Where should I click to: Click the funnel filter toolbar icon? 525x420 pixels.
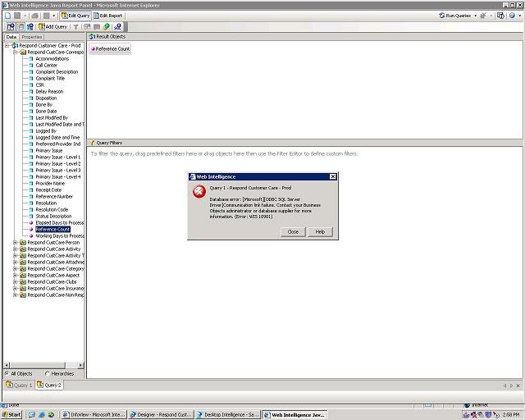click(x=75, y=27)
